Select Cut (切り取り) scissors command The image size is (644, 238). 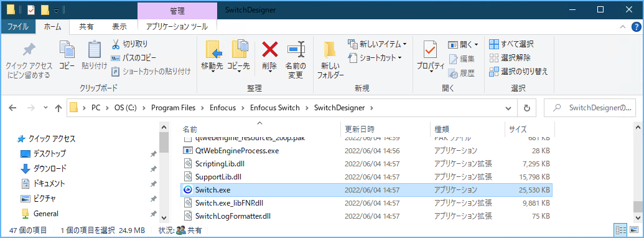[x=130, y=44]
